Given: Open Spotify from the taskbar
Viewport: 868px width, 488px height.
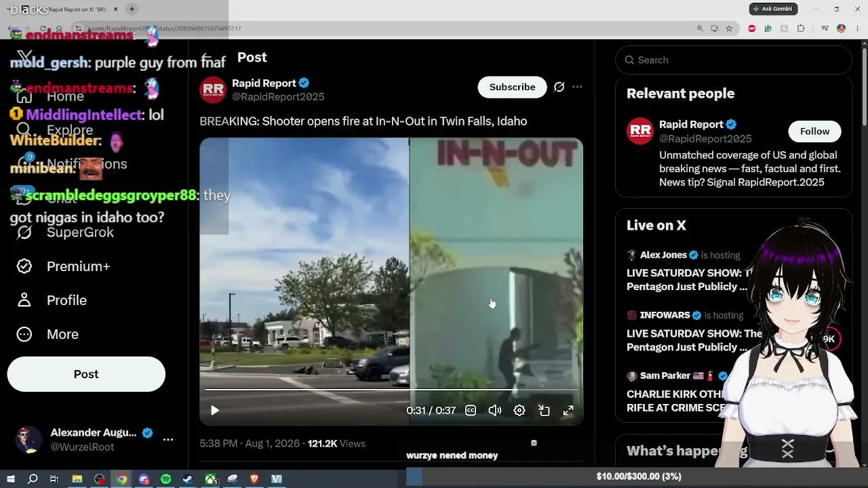Looking at the screenshot, I should [166, 479].
